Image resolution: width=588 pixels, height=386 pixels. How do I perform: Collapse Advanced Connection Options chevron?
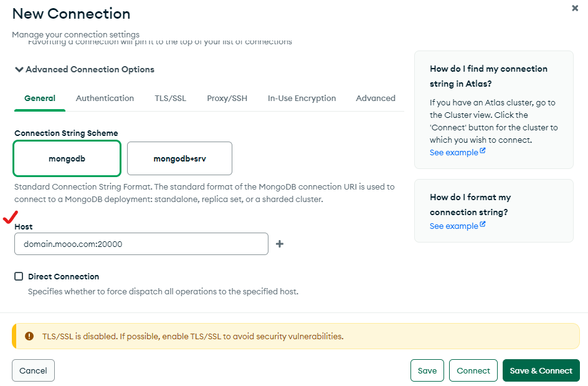pyautogui.click(x=19, y=69)
